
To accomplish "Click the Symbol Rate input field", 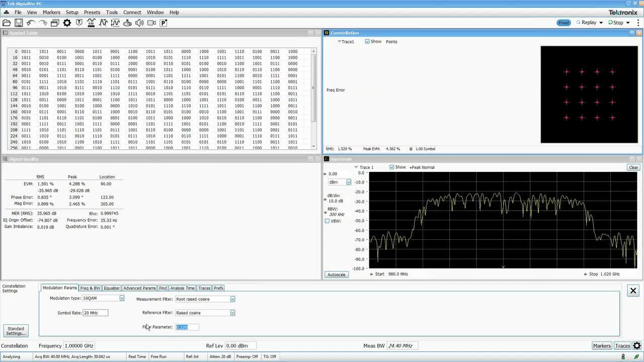I will 95,312.
